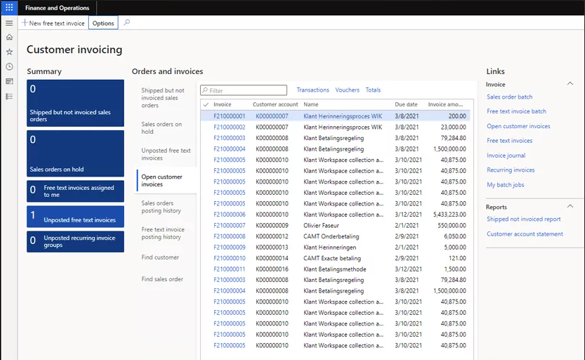Viewport: 585px width, 360px height.
Task: Open Recurring invoices link
Action: click(x=511, y=170)
